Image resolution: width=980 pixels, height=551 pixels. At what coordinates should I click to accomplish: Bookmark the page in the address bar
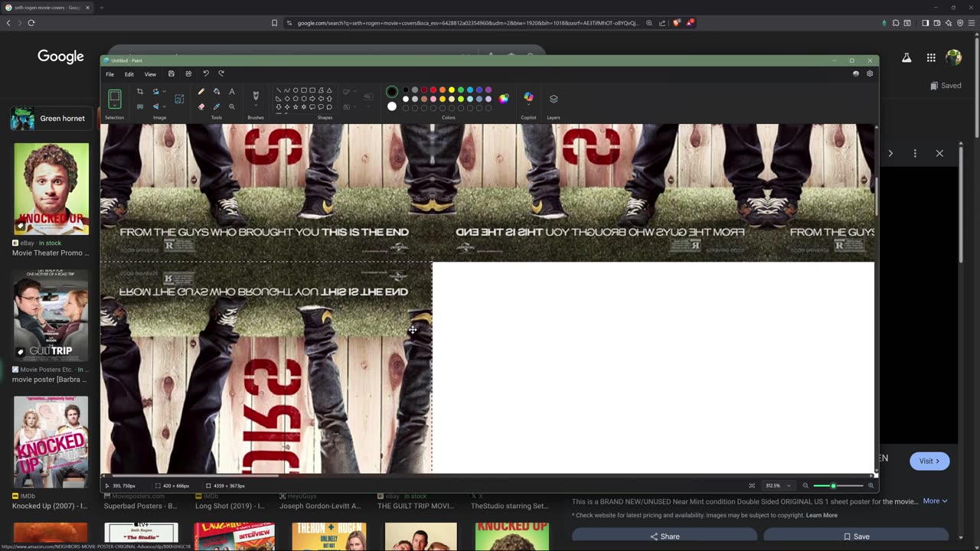pos(274,23)
